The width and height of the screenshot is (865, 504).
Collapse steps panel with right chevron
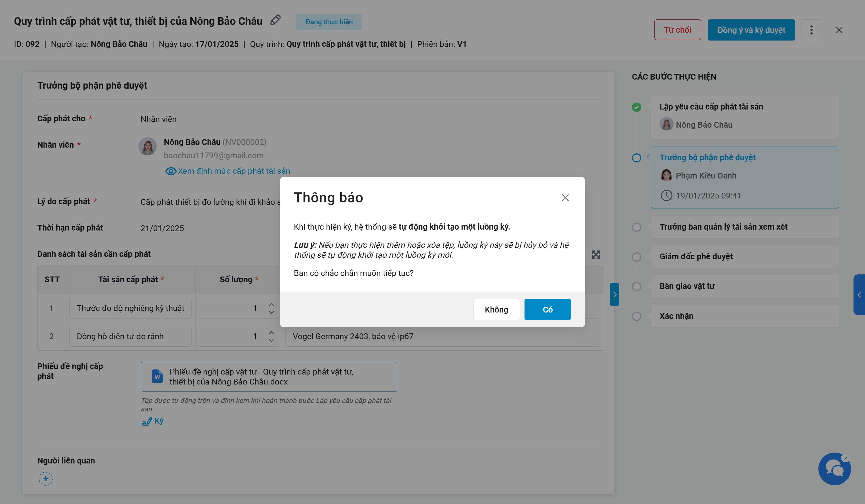(x=614, y=294)
